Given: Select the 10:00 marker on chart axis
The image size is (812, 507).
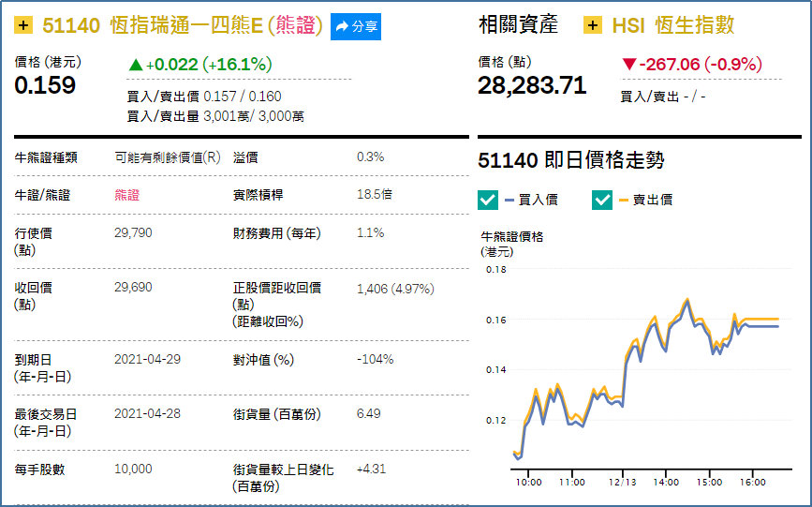Looking at the screenshot, I should coord(528,482).
